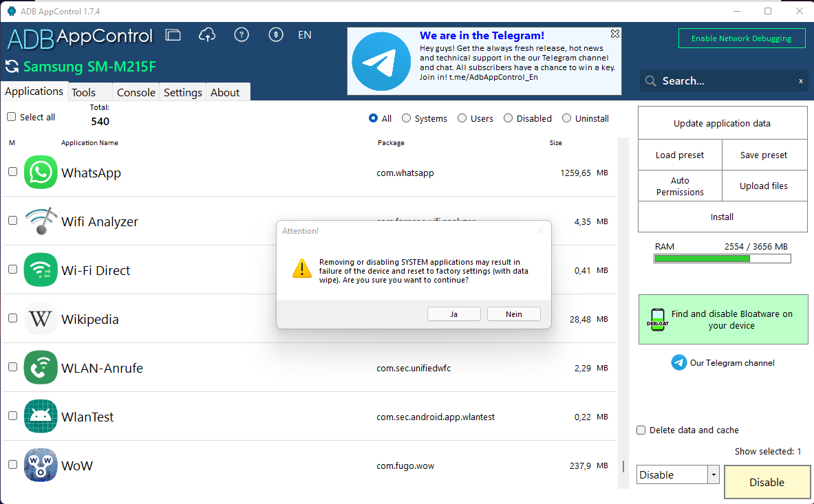Image resolution: width=814 pixels, height=504 pixels.
Task: Click the Wi-Fi Direct app icon
Action: [41, 270]
